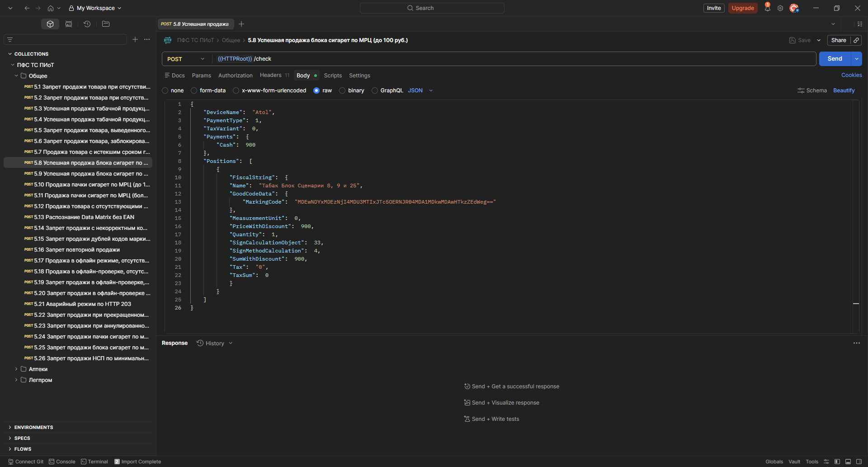Click the Beautify link
Screen dimensions: 868x467
(x=844, y=91)
